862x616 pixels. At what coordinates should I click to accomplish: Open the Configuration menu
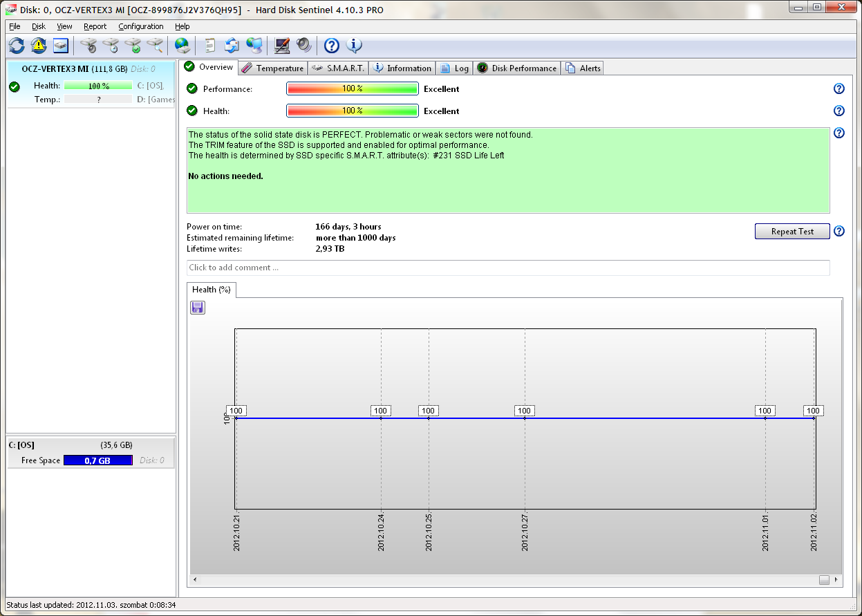(140, 26)
